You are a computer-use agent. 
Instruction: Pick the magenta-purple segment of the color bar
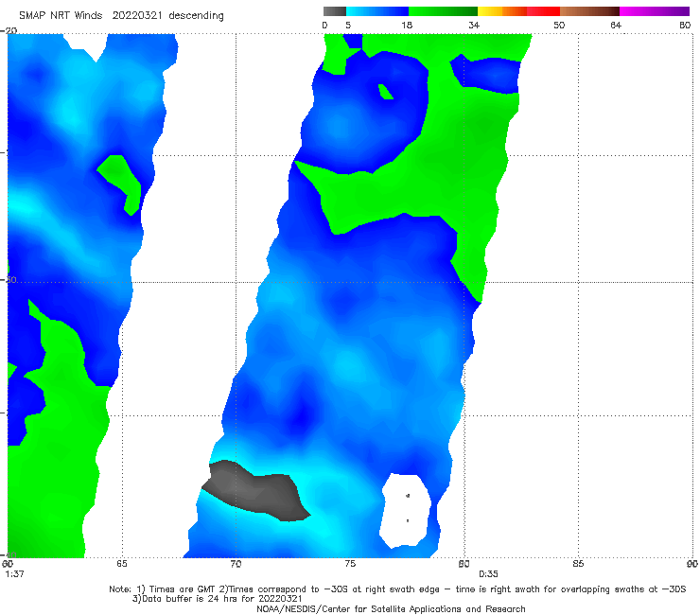coord(655,11)
